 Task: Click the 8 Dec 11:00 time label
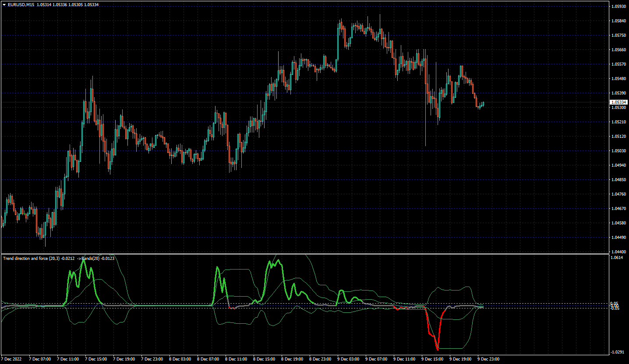click(236, 359)
